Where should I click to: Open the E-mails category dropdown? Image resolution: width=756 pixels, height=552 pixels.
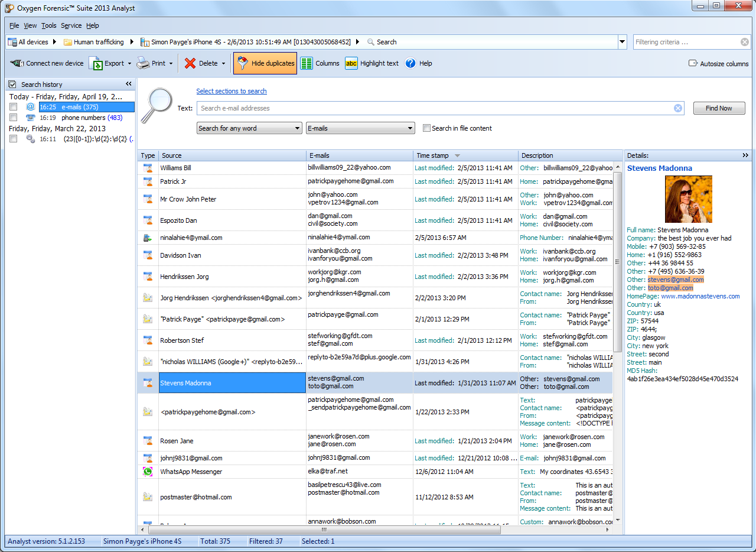360,128
